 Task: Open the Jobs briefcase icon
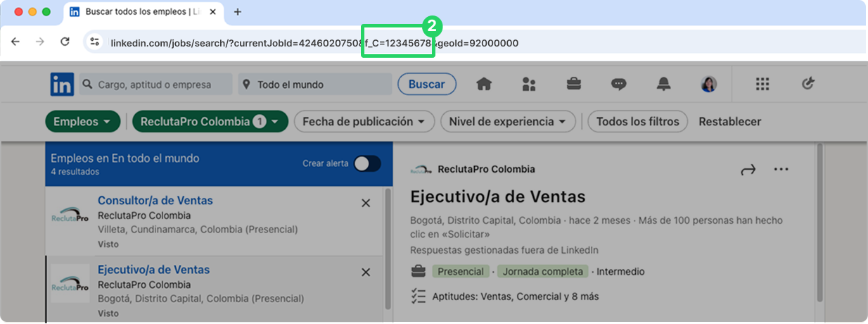click(574, 85)
